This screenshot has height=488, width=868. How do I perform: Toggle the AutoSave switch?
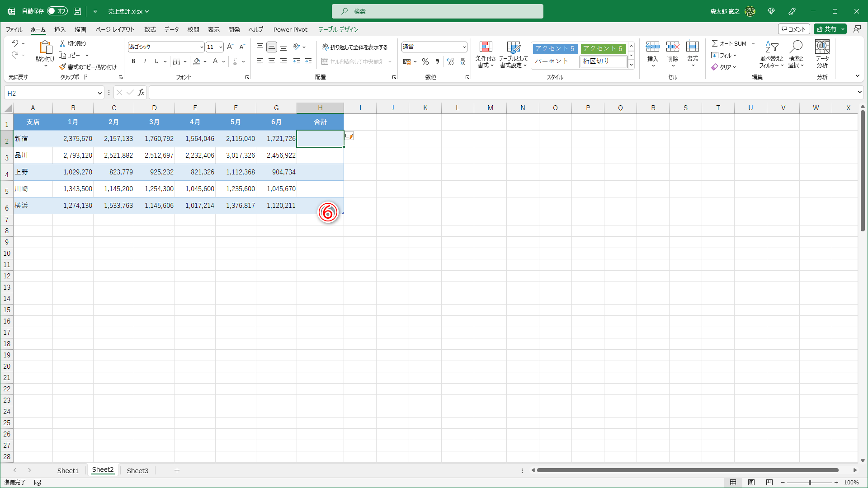57,11
